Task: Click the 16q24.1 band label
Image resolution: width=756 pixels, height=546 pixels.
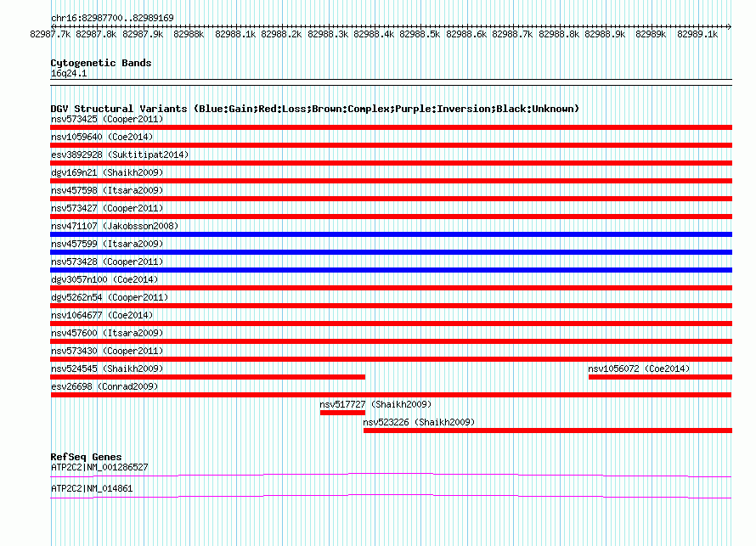Action: (x=69, y=73)
